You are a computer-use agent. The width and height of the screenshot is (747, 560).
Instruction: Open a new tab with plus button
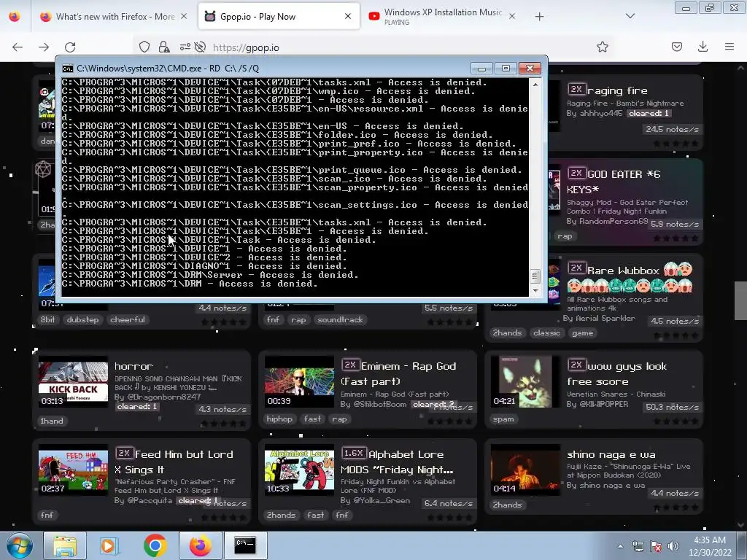[x=539, y=17]
